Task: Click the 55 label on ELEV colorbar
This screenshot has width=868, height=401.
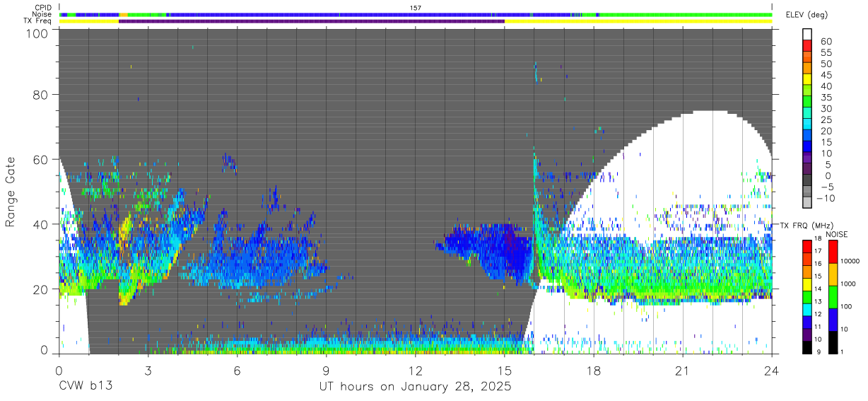Action: tap(826, 53)
